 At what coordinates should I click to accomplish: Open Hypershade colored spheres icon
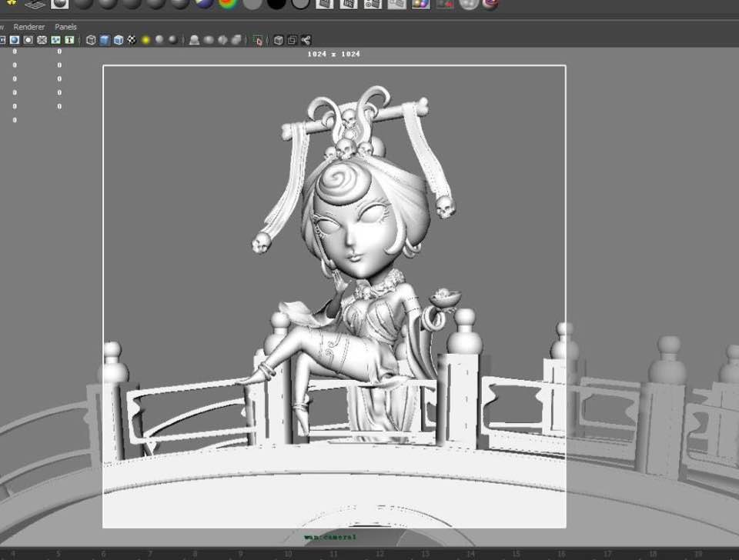click(420, 4)
